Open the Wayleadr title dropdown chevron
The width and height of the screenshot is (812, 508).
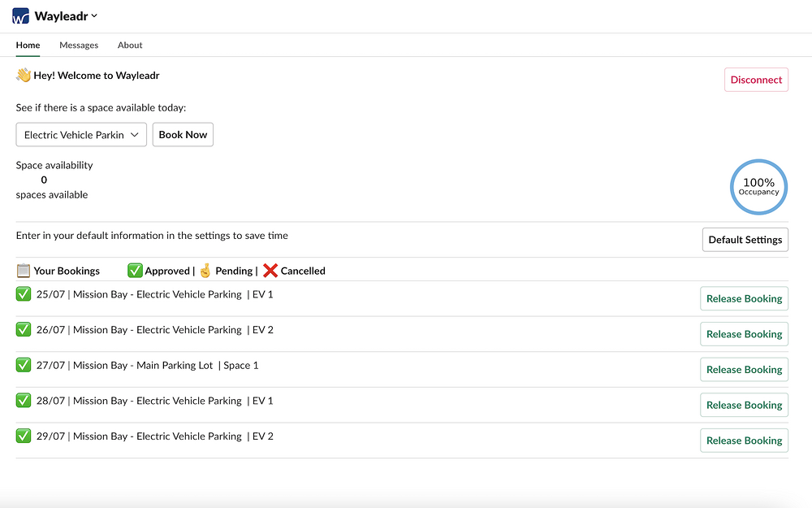coord(94,16)
